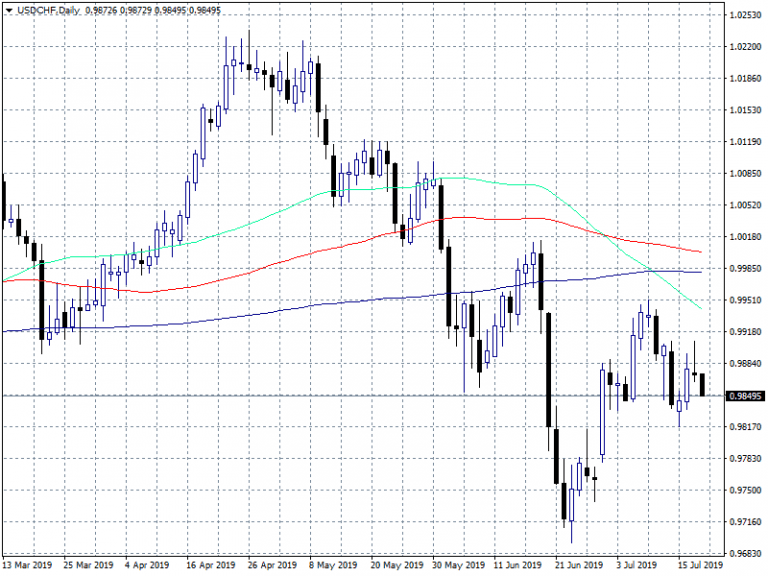Click the 13 Mar 2019 date label

coord(28,566)
